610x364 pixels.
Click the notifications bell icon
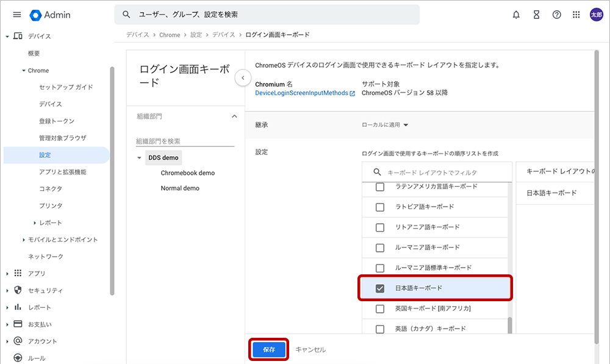point(516,15)
